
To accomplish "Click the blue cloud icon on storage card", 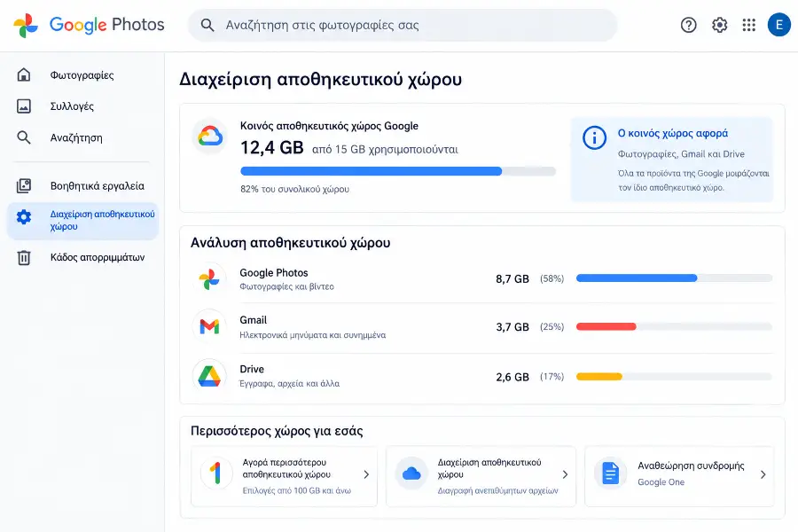I will (411, 474).
